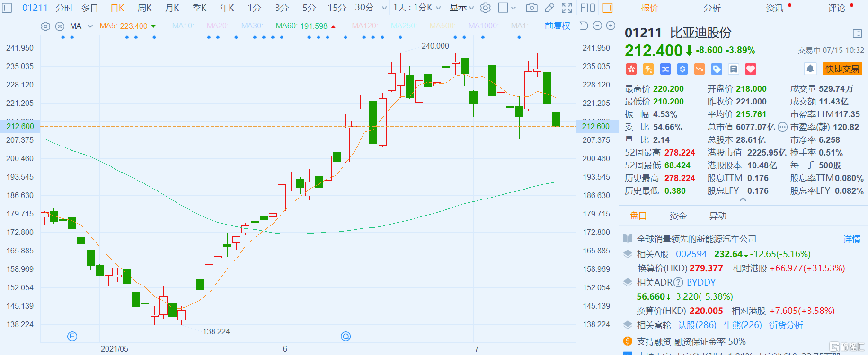
Task: Add stock to favorites with heart icon
Action: (751, 69)
